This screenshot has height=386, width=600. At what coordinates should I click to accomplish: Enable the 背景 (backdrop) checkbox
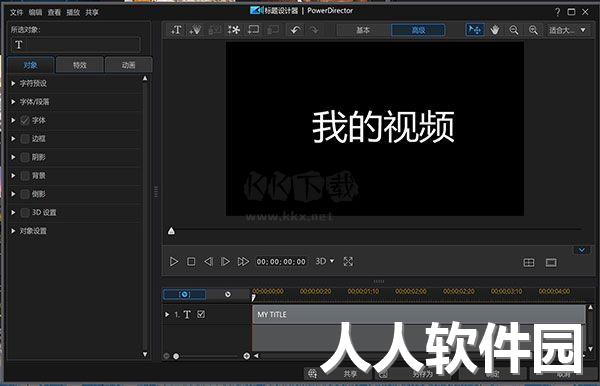pyautogui.click(x=25, y=176)
